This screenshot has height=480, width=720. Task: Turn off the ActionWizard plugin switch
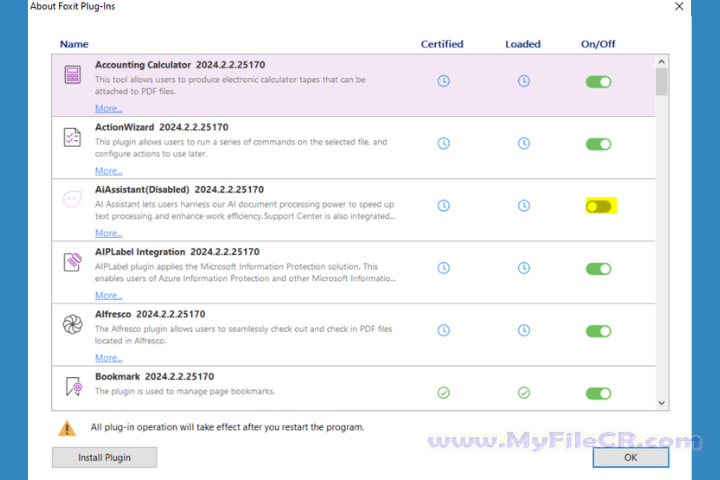point(598,144)
